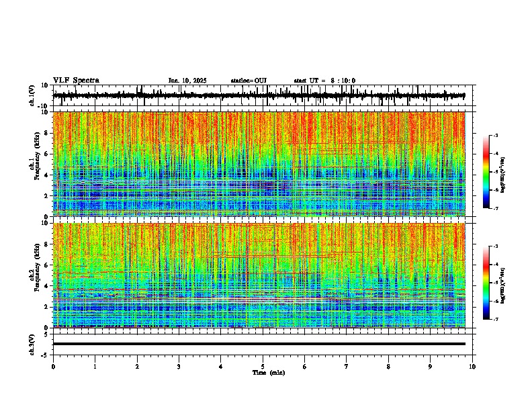Click the 4 kHz tick on ch.2 frequency axis
Viewport: 532px width, 411px height.
(46, 286)
